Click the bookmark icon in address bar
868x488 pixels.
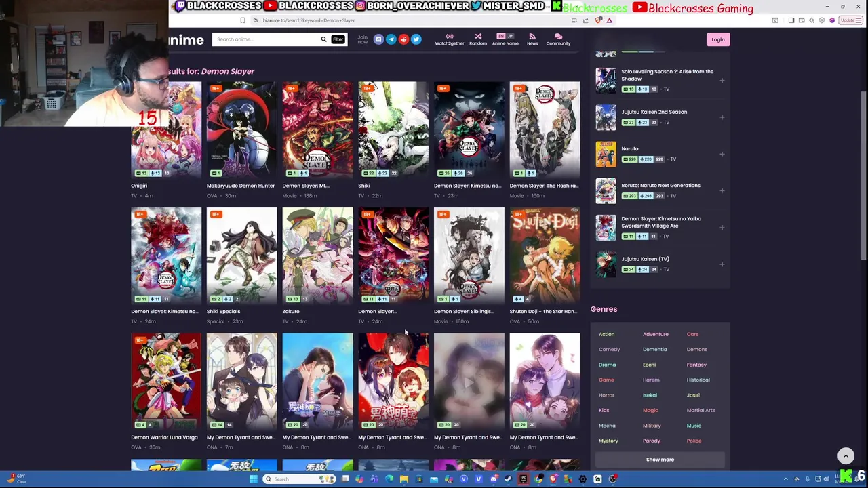pos(242,20)
